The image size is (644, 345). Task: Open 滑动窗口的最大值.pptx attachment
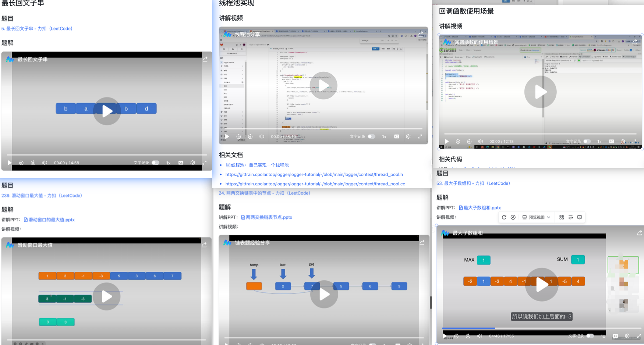51,220
